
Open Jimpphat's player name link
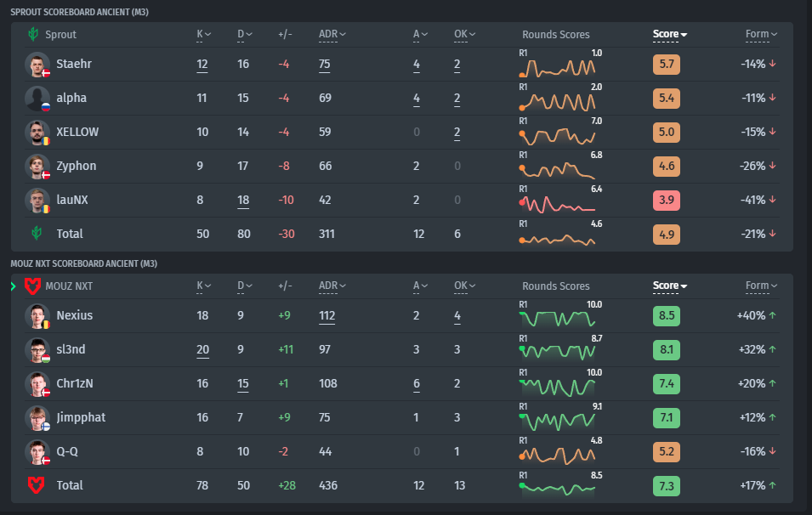click(81, 417)
